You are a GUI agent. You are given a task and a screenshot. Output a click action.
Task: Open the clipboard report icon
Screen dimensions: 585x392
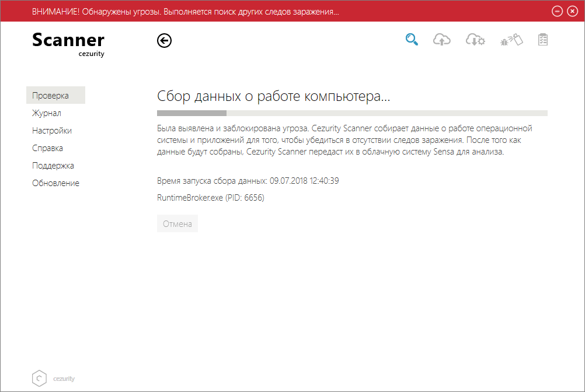pos(543,40)
